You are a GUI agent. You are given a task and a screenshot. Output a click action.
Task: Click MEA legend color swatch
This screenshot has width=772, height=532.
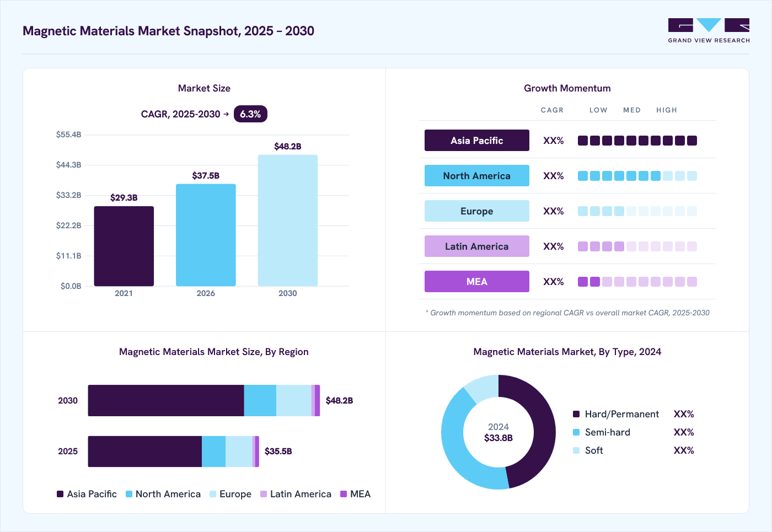click(x=344, y=494)
